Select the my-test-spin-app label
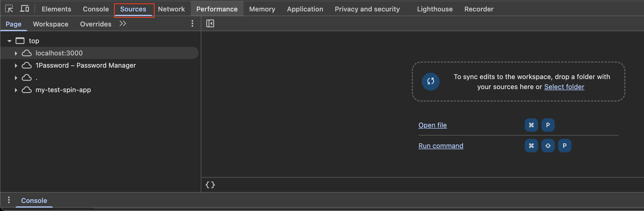This screenshot has width=644, height=211. 63,90
